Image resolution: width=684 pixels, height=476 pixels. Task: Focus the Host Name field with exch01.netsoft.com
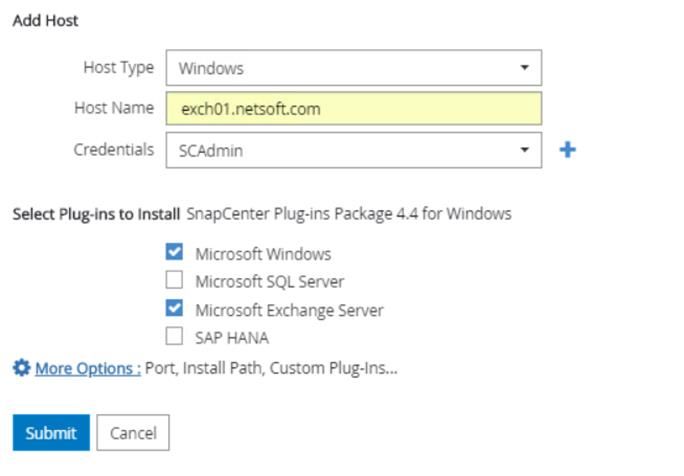coord(354,109)
